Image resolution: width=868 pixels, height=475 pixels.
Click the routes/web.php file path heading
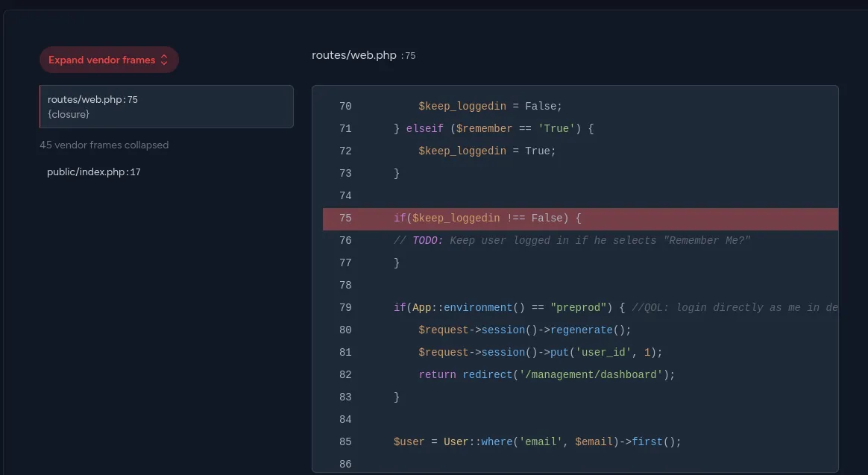tap(354, 55)
